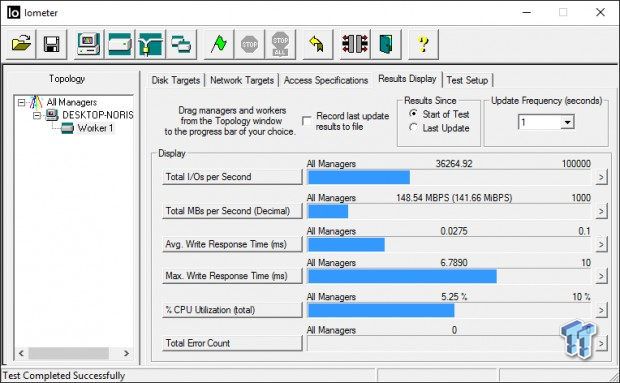
Task: Reset workers yellow arrow icon
Action: tap(318, 44)
